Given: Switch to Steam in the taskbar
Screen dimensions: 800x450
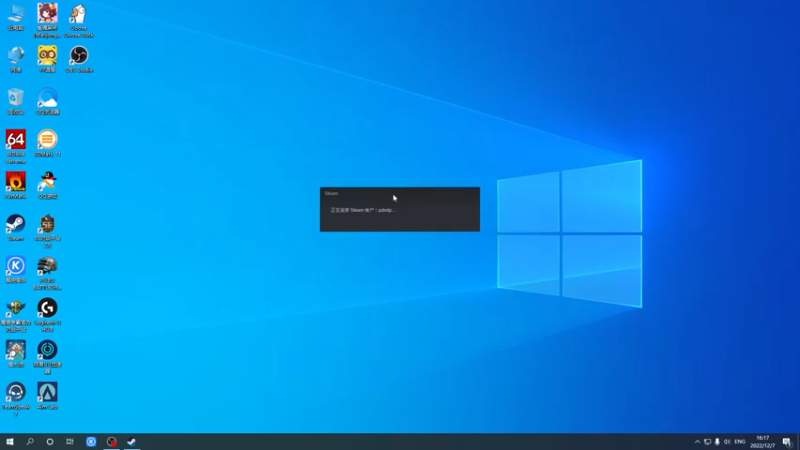Looking at the screenshot, I should point(132,442).
